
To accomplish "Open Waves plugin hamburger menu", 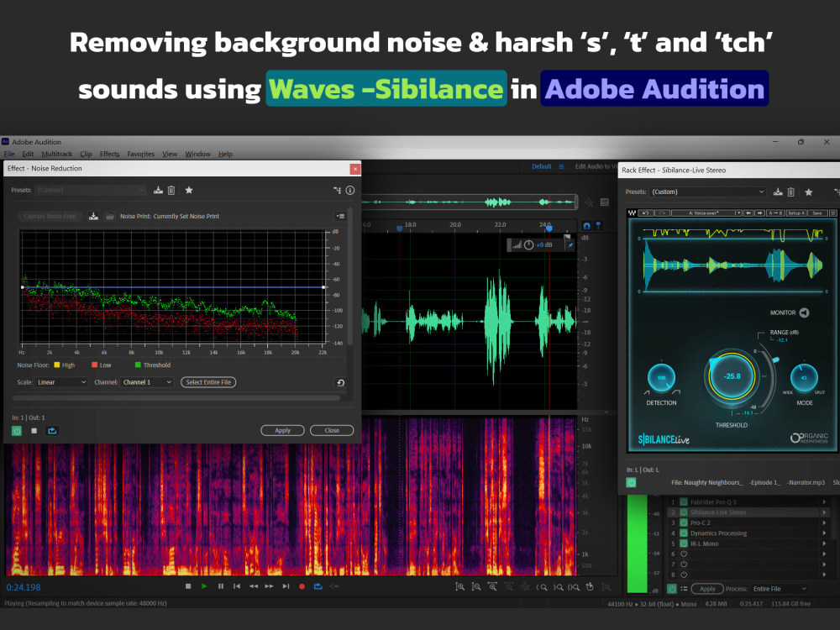I will coord(833,213).
